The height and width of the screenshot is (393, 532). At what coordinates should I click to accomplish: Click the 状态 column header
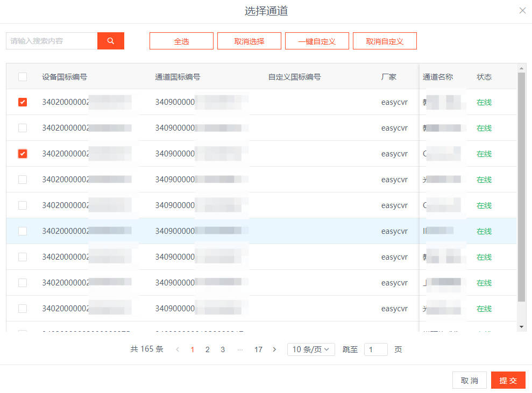[x=484, y=77]
